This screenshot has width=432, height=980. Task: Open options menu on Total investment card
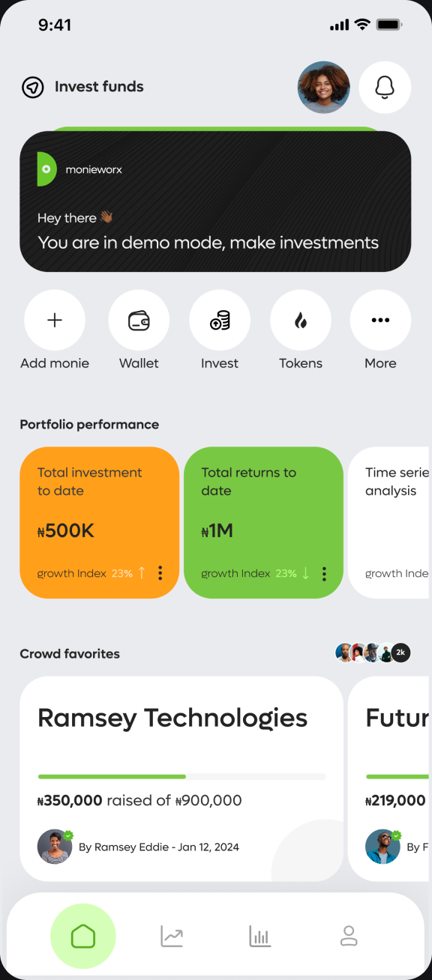coord(160,573)
